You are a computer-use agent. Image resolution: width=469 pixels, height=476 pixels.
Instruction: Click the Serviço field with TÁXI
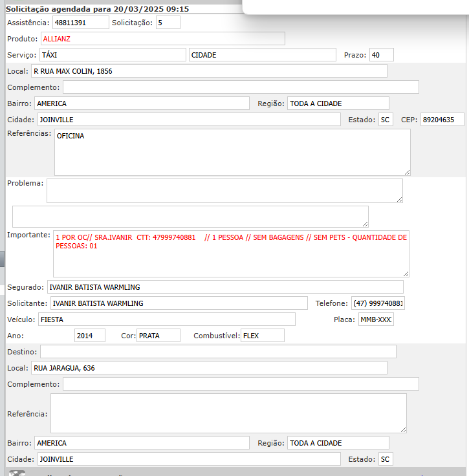(x=113, y=55)
